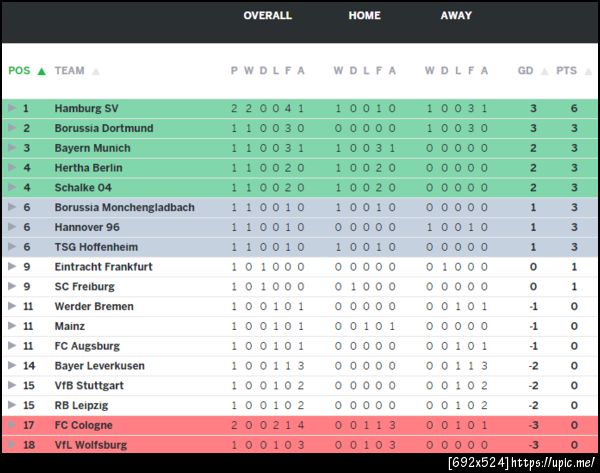The width and height of the screenshot is (600, 473).
Task: Click the POS column header label
Action: pos(19,71)
